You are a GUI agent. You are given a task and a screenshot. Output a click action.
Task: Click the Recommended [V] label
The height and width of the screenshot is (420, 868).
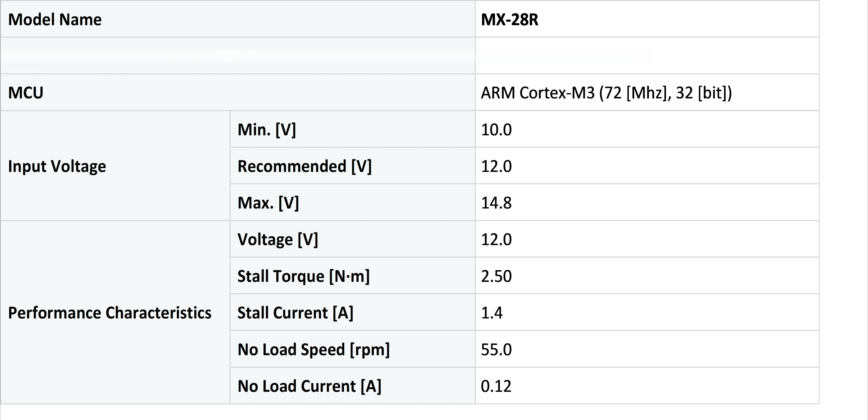[x=304, y=166]
